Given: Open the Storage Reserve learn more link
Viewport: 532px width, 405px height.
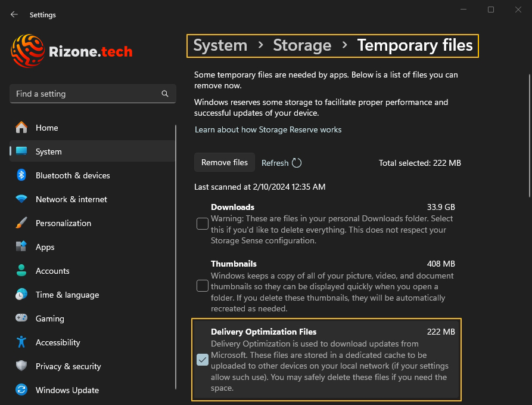Looking at the screenshot, I should [x=268, y=129].
